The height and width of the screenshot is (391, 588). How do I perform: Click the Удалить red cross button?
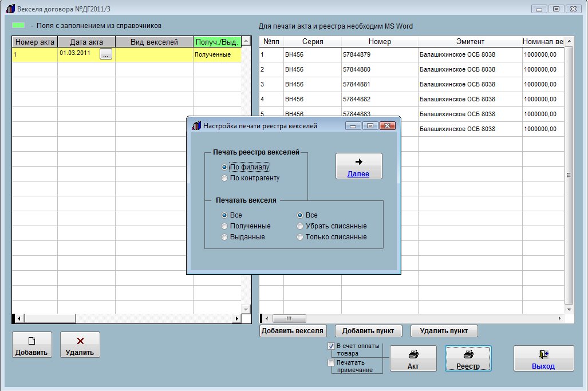(80, 345)
